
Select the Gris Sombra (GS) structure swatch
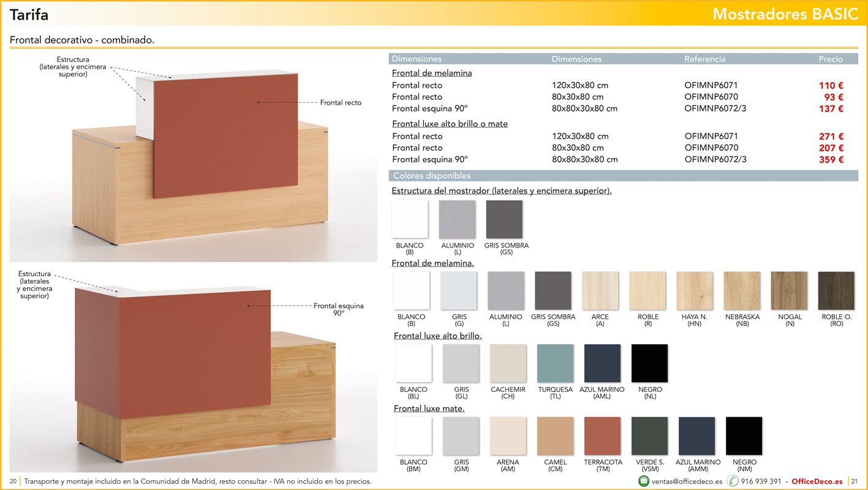(504, 219)
